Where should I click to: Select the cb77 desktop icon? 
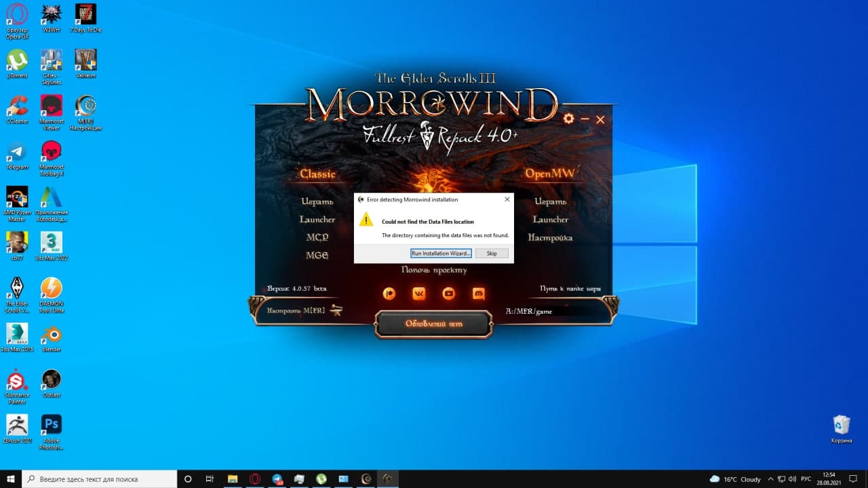[17, 246]
